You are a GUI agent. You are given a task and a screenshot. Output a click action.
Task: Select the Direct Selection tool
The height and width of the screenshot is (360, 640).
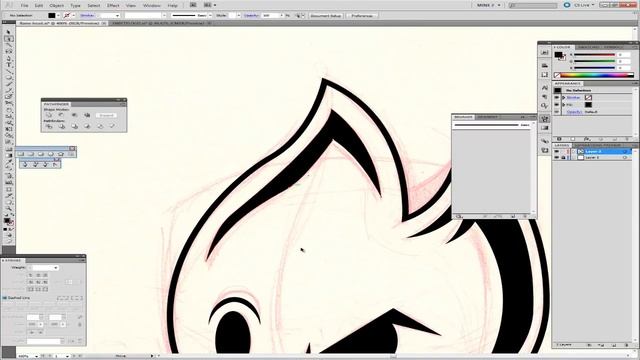click(8, 39)
